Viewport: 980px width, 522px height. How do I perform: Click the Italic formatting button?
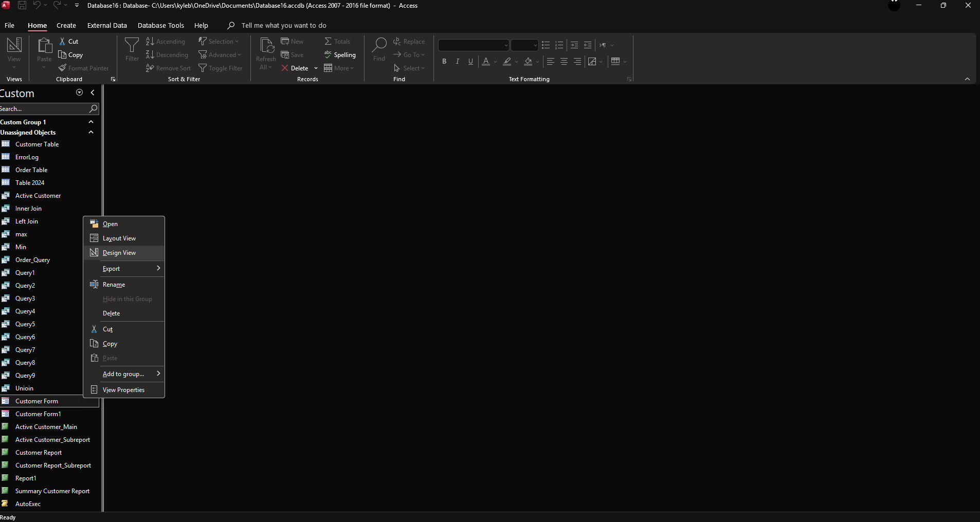[x=458, y=62]
